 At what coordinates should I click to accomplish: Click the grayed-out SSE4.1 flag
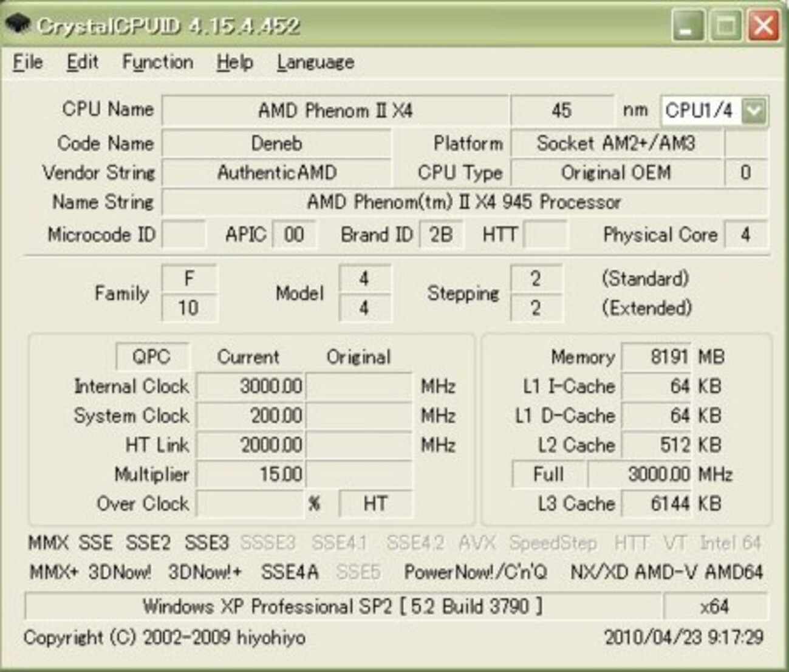point(340,543)
